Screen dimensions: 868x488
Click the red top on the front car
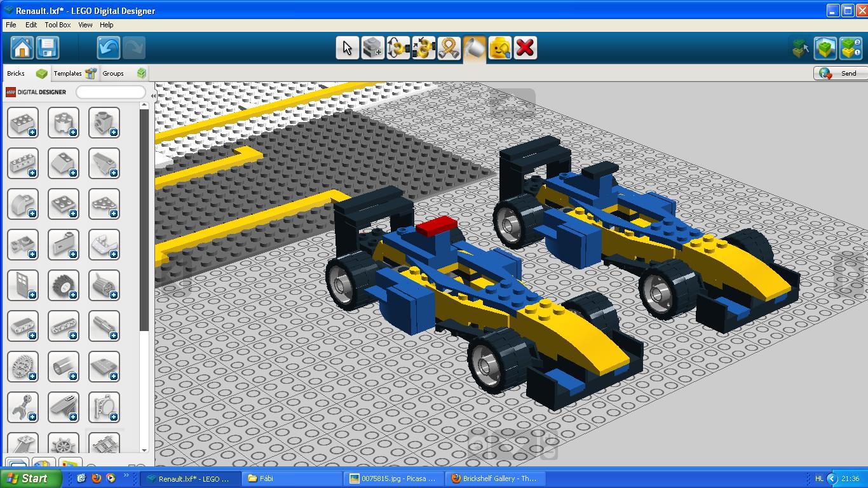(x=437, y=226)
